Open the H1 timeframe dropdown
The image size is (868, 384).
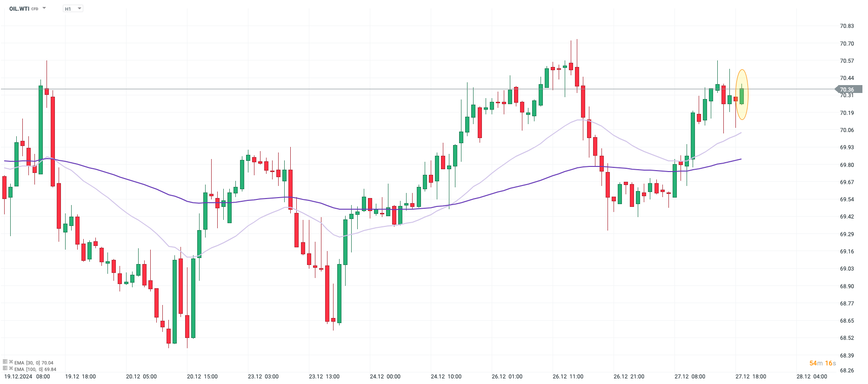73,9
